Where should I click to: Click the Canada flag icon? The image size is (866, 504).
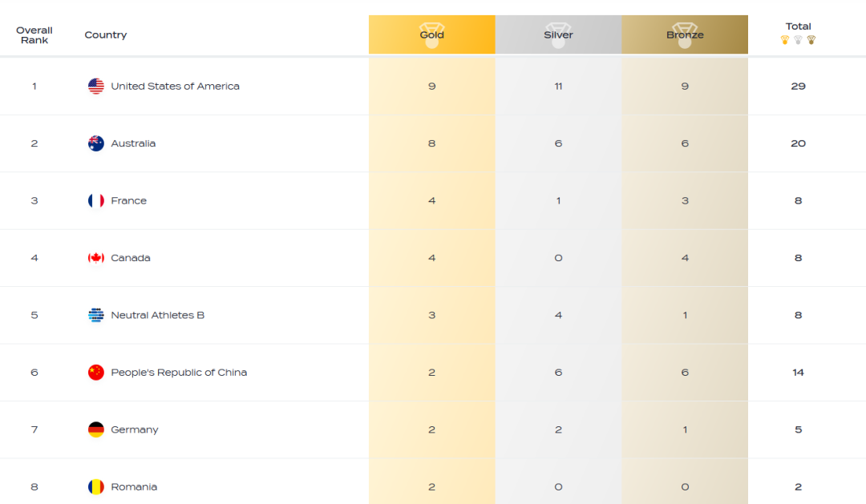pos(96,258)
